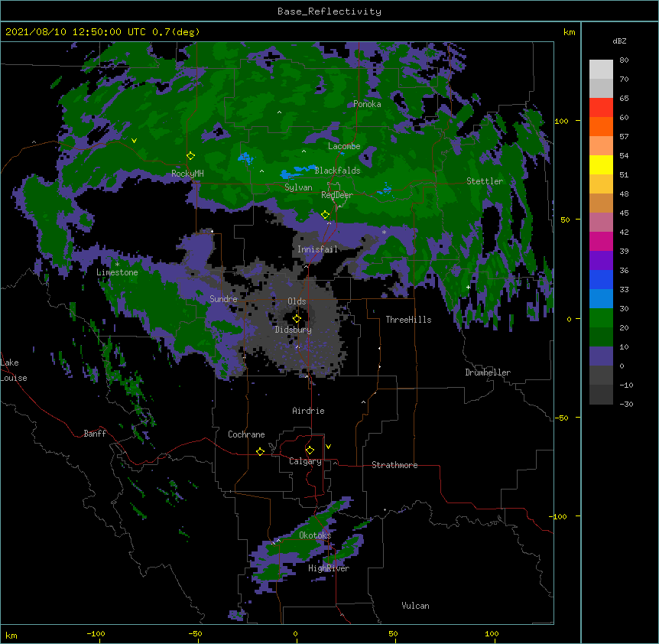Click the yellow diamond marker south of RedDeer
The image size is (659, 644).
(x=326, y=215)
